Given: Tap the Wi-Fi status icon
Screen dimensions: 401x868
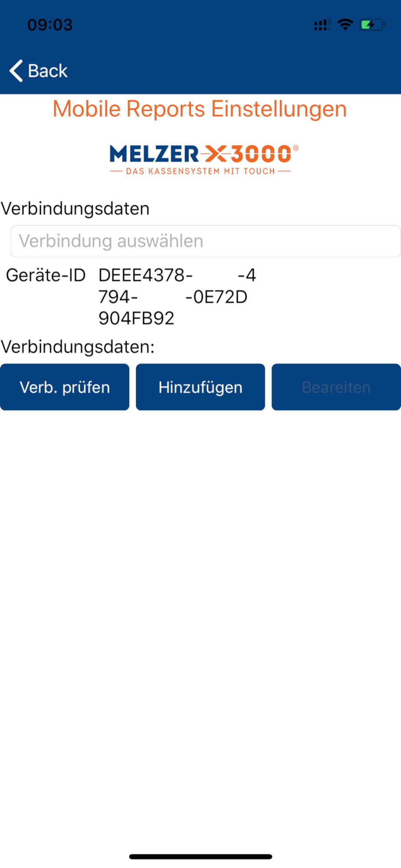Looking at the screenshot, I should click(345, 24).
